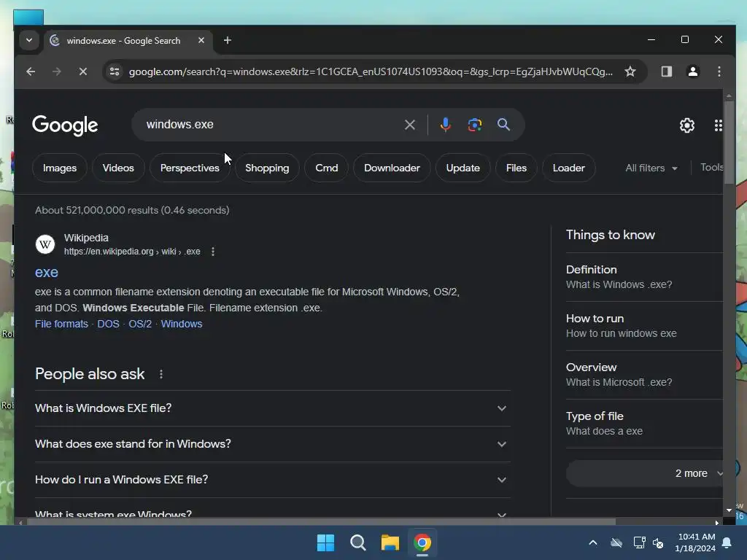Open the Google apps grid
Screen dimensions: 747x560
(718, 125)
